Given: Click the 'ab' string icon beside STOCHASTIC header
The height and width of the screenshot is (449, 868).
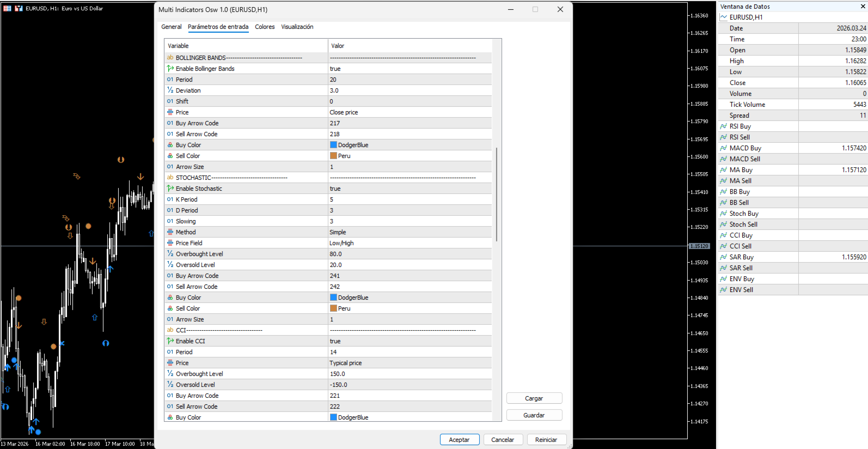Looking at the screenshot, I should [170, 178].
